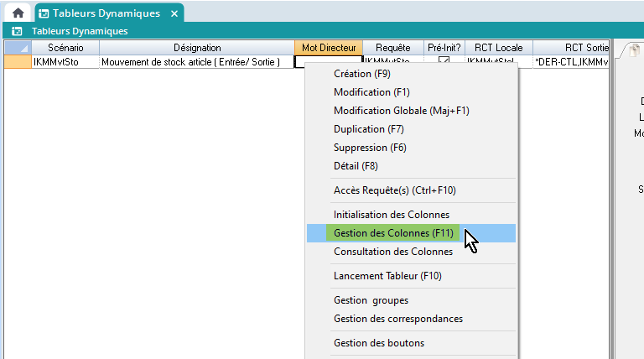
Task: Choose Lancement Tableur (F10)
Action: click(387, 275)
